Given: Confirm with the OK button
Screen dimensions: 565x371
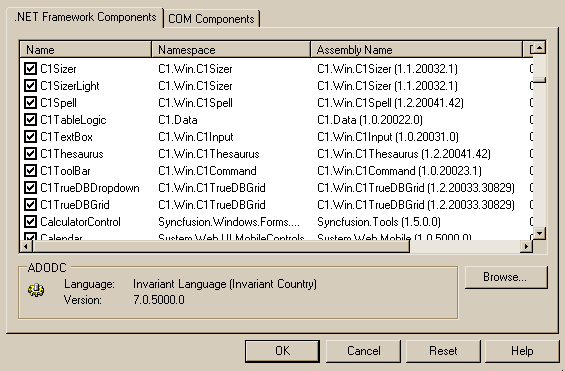Looking at the screenshot, I should click(x=282, y=351).
